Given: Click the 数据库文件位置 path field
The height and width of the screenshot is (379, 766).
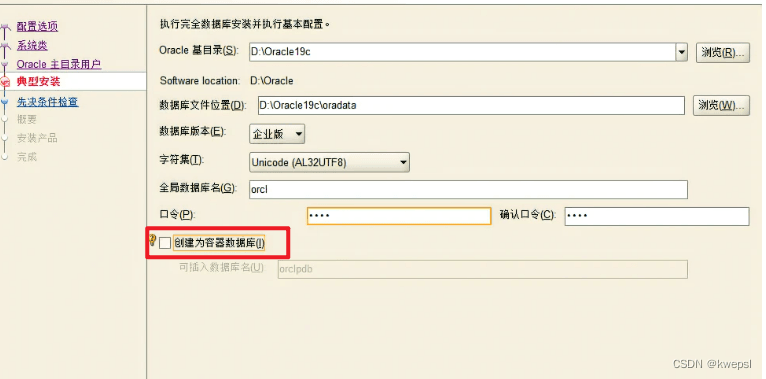Looking at the screenshot, I should coord(471,105).
